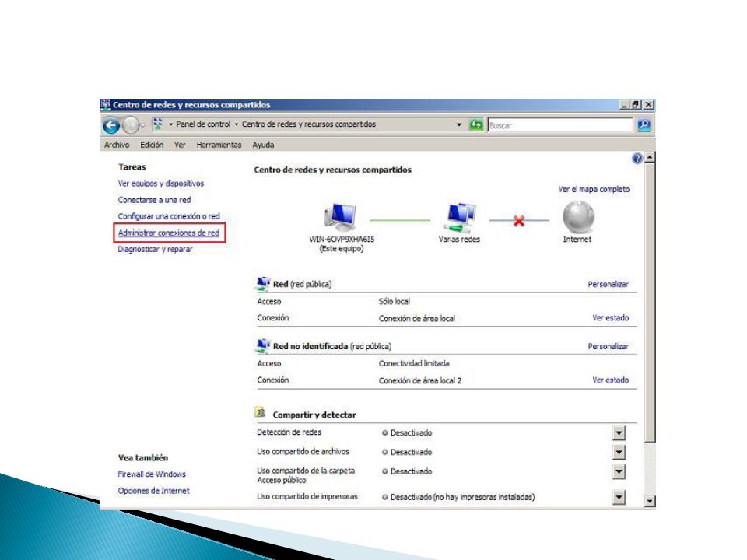Click the search magnifier button
Viewport: 747px width, 560px height.
(x=644, y=124)
